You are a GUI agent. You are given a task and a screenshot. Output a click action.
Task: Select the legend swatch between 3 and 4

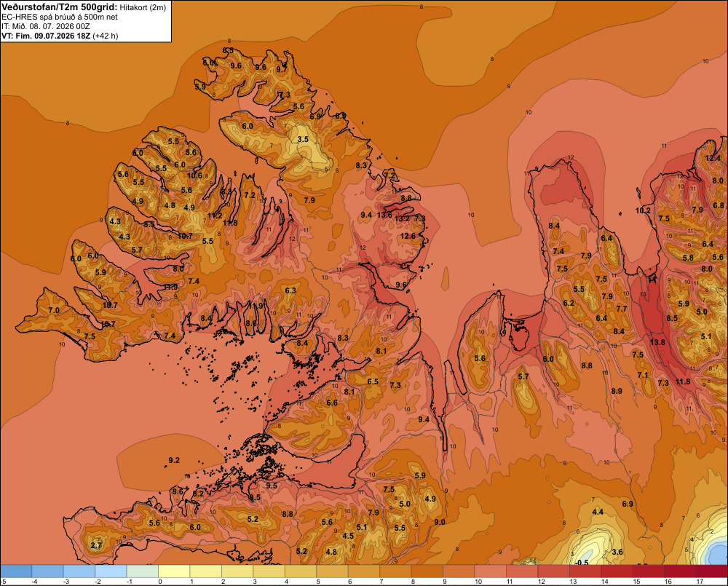pos(269,571)
